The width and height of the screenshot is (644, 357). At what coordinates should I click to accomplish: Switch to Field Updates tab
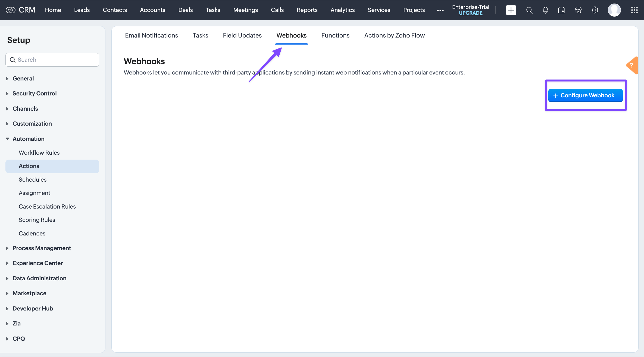tap(242, 35)
